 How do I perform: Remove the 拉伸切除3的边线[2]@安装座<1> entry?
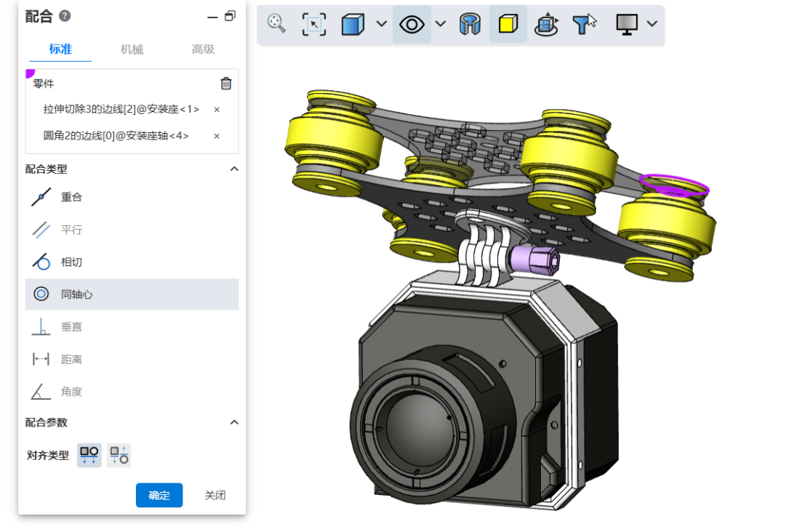[217, 110]
